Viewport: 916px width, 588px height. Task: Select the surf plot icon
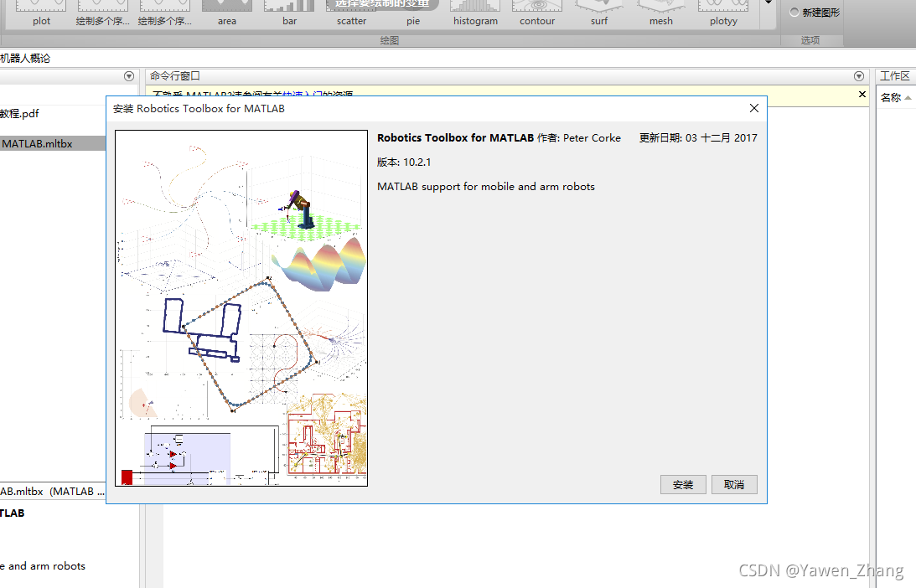[x=598, y=13]
